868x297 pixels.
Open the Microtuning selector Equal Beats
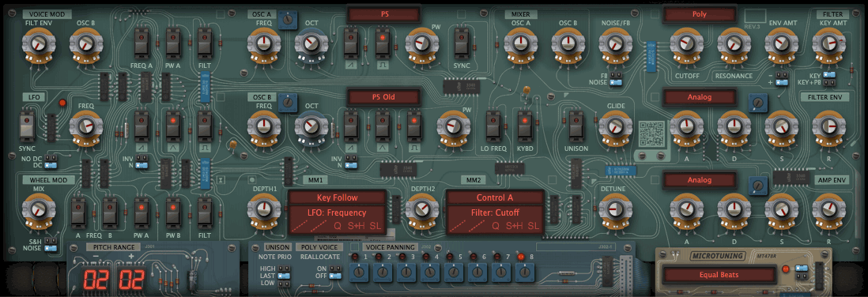tap(719, 274)
